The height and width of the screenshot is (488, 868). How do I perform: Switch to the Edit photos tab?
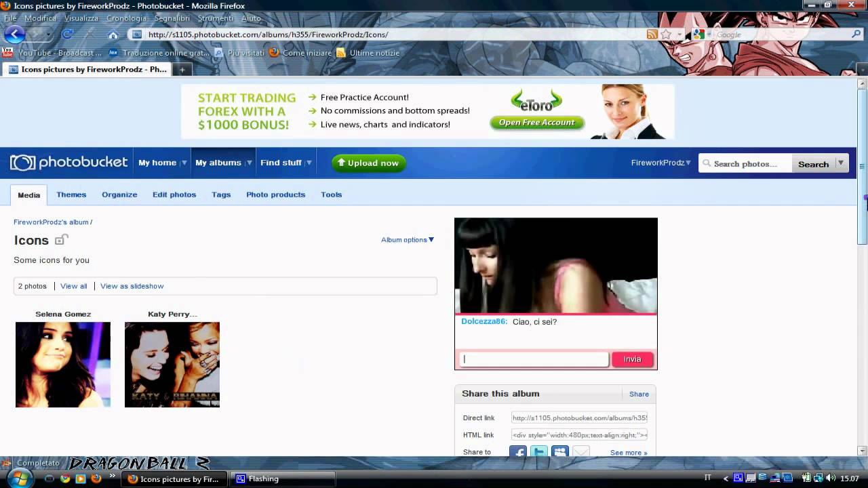click(x=174, y=195)
